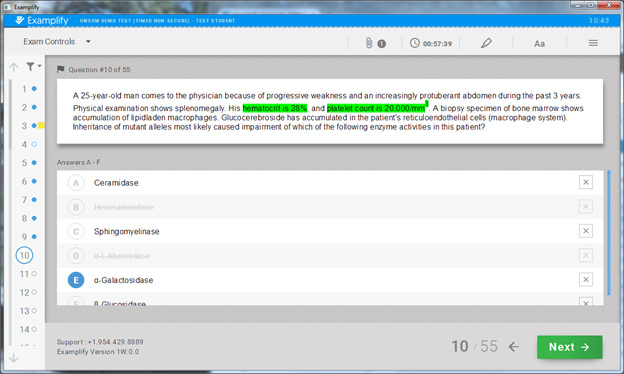Cross out answer Sphingomyelinase
The width and height of the screenshot is (624, 374).
pos(585,231)
